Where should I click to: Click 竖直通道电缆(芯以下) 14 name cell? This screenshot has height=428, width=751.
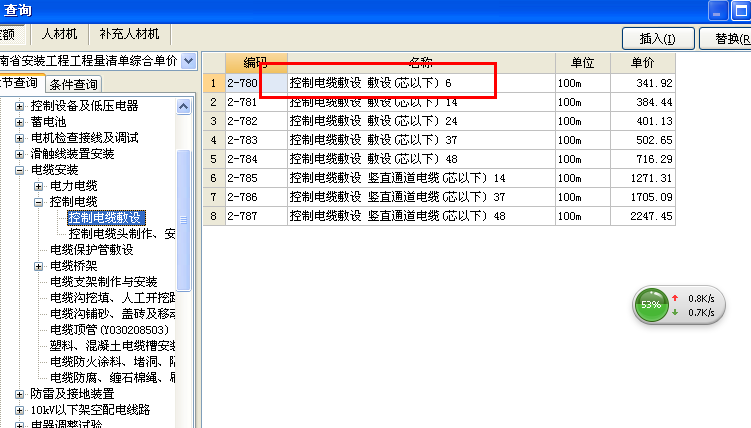421,178
